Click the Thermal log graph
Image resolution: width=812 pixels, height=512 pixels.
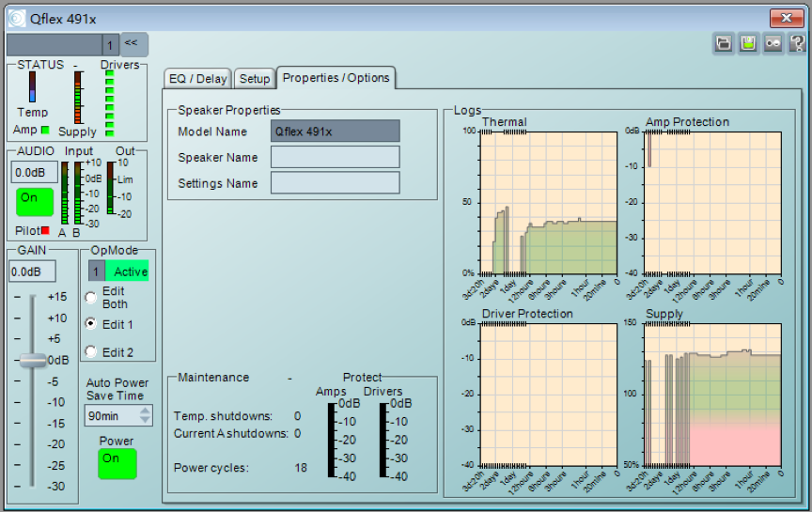(x=549, y=202)
